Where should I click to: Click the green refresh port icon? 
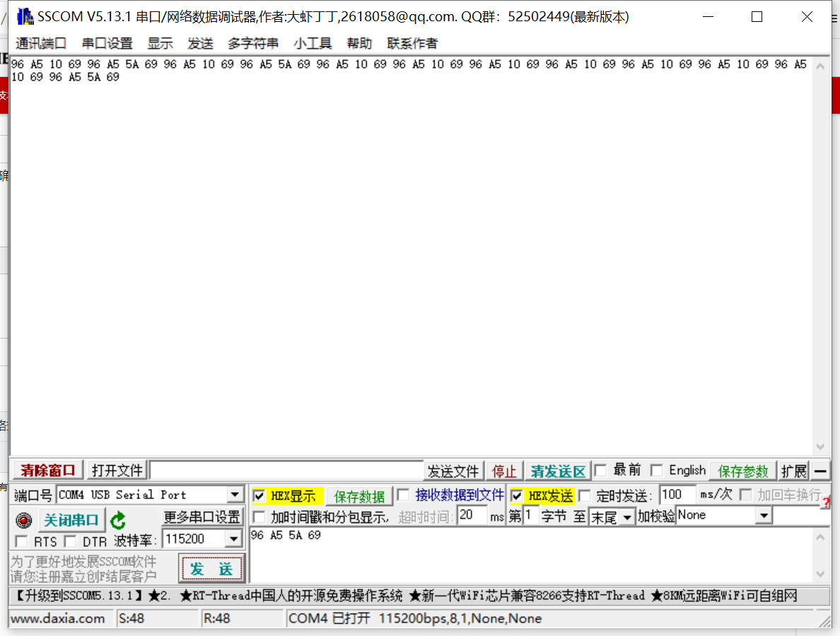(118, 520)
